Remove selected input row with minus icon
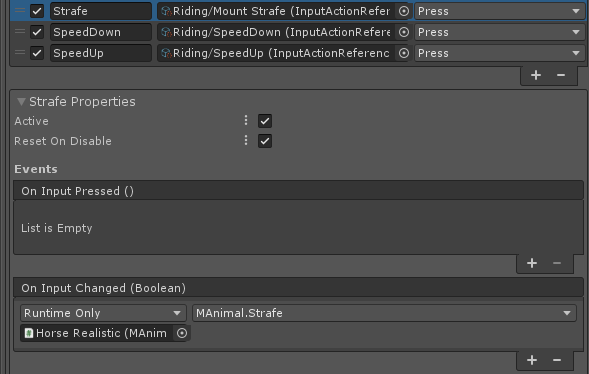Viewport: 589px width, 374px height. [561, 75]
